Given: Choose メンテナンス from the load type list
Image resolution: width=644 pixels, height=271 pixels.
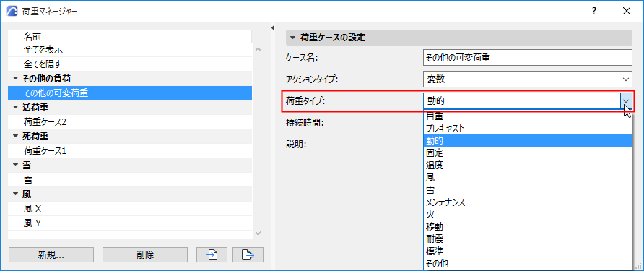Looking at the screenshot, I should pyautogui.click(x=527, y=202).
